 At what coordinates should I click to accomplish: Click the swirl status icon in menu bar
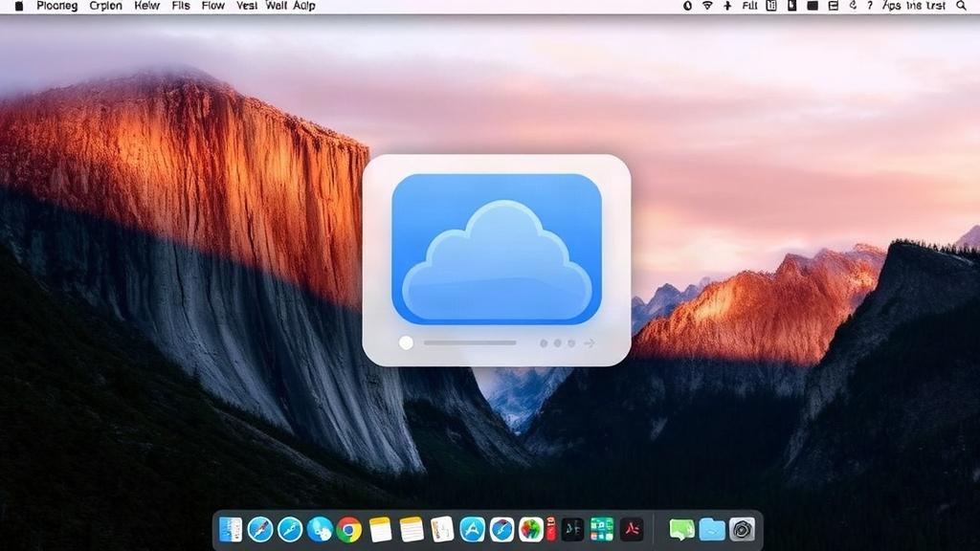853,6
